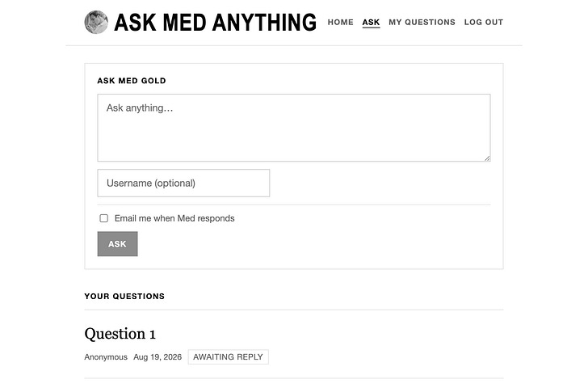Image resolution: width=588 pixels, height=392 pixels.
Task: Open the Question 1 entry title
Action: 120,334
